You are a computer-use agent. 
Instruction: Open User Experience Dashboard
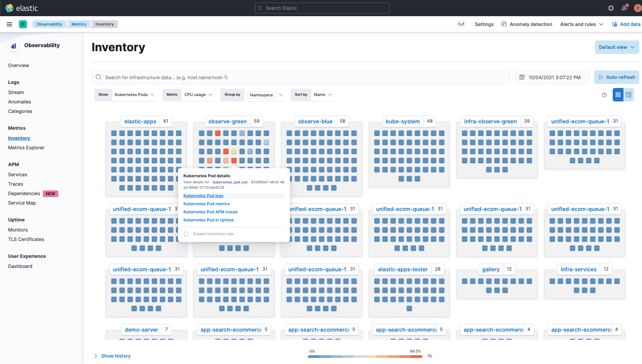[20, 266]
